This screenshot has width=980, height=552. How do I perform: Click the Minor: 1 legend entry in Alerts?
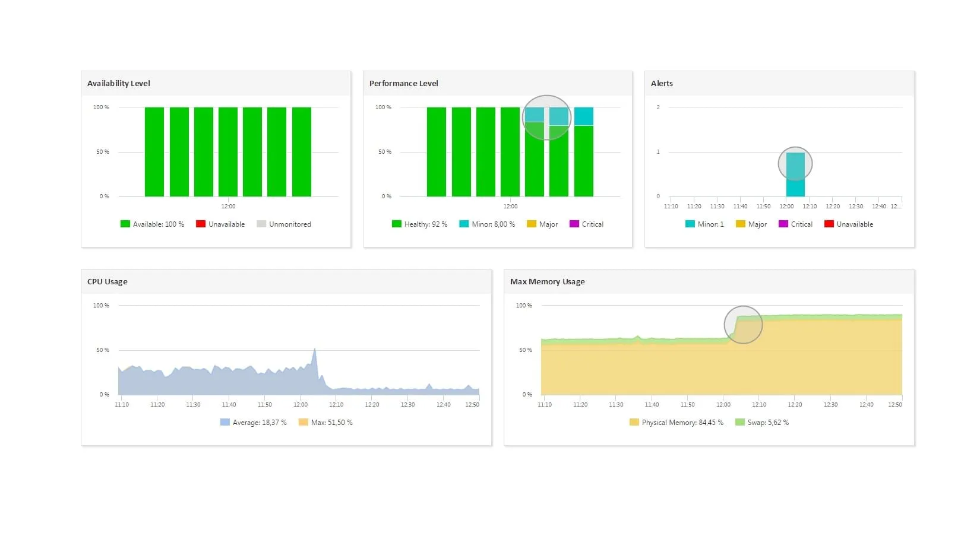point(704,224)
